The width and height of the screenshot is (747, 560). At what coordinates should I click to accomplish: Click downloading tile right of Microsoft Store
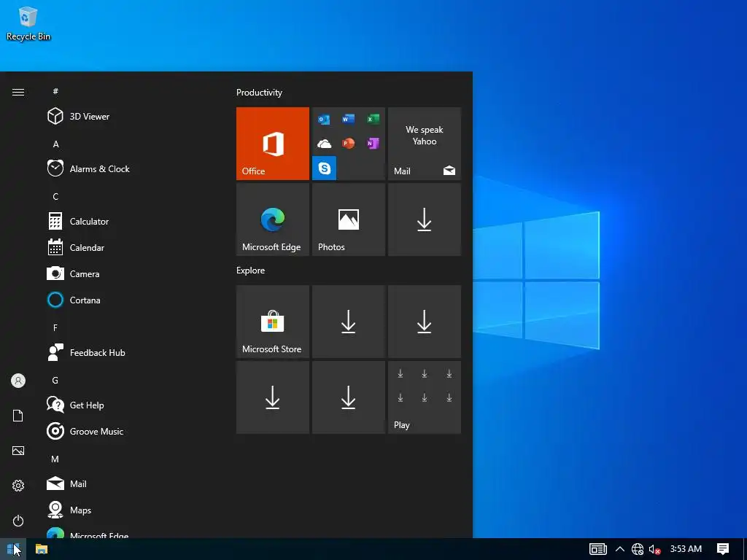pos(348,322)
